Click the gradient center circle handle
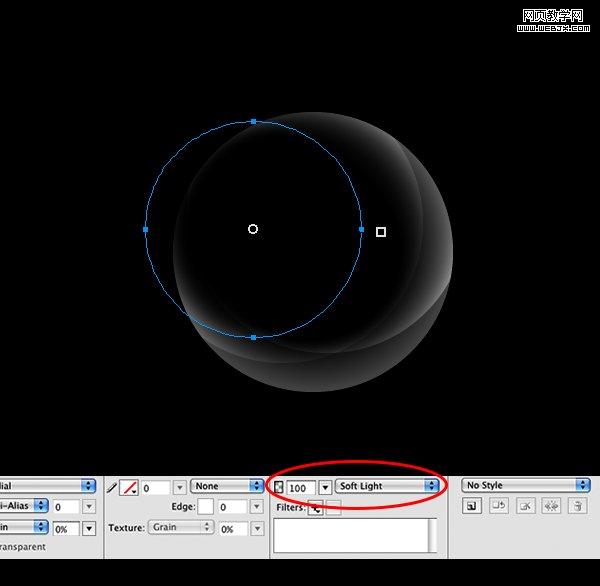The width and height of the screenshot is (600, 586). (x=253, y=229)
